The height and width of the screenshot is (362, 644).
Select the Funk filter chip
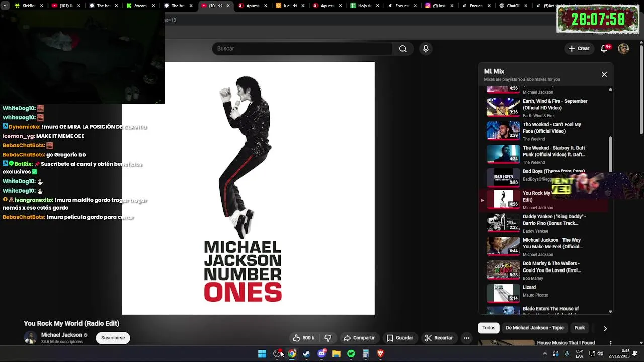pyautogui.click(x=580, y=328)
